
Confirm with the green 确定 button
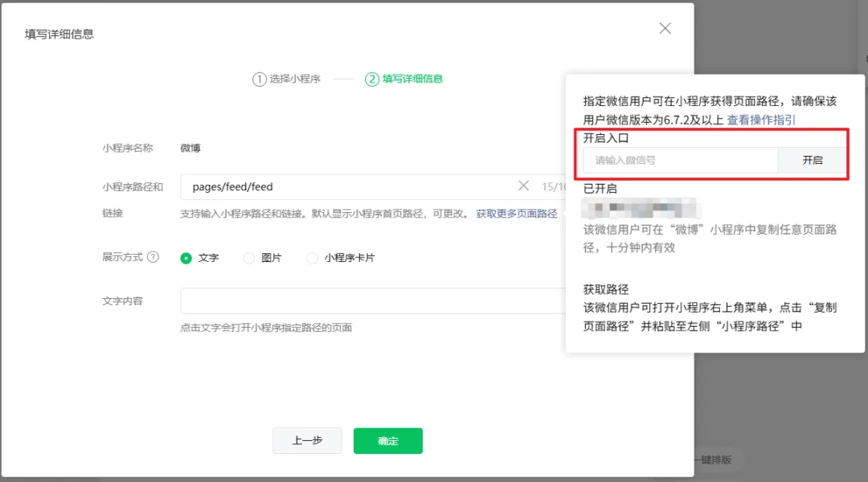click(388, 440)
